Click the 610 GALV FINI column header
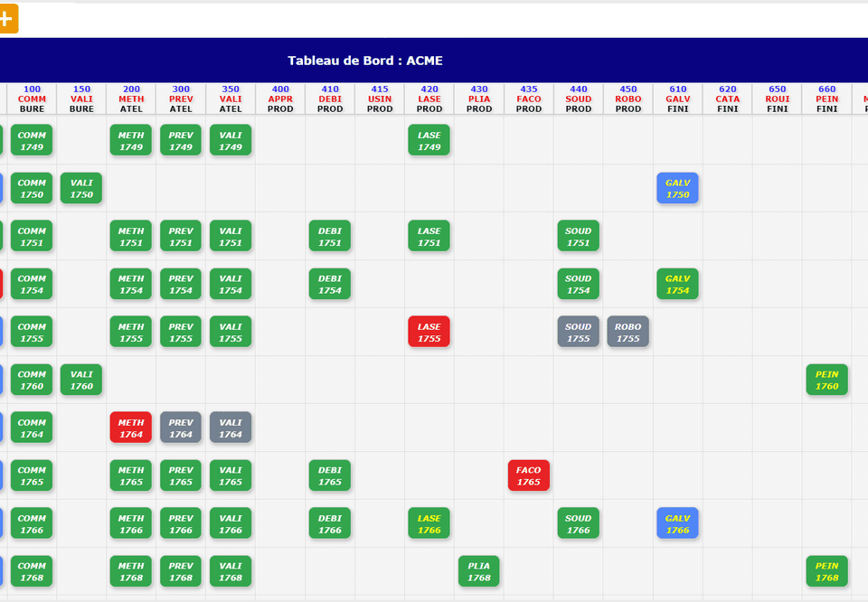The width and height of the screenshot is (868, 602). (x=678, y=99)
